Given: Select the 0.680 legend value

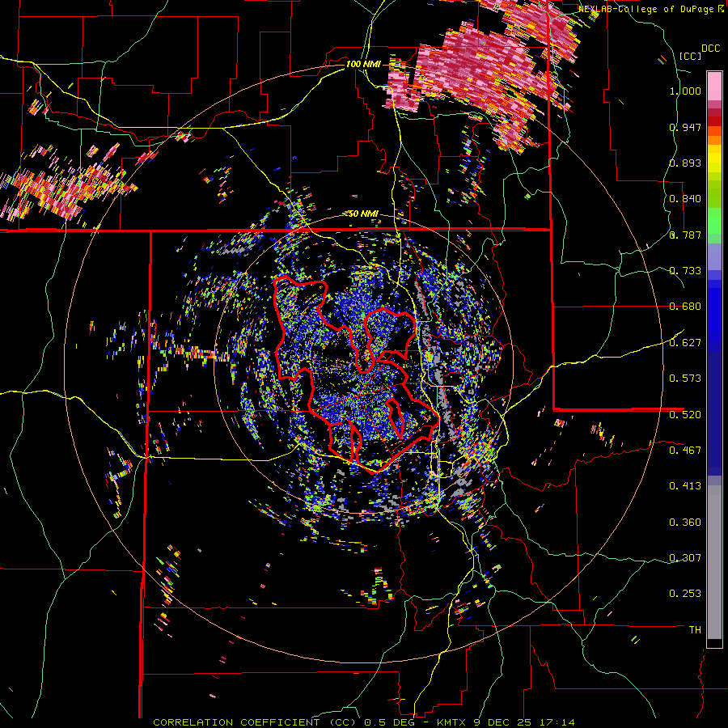Looking at the screenshot, I should tap(685, 307).
